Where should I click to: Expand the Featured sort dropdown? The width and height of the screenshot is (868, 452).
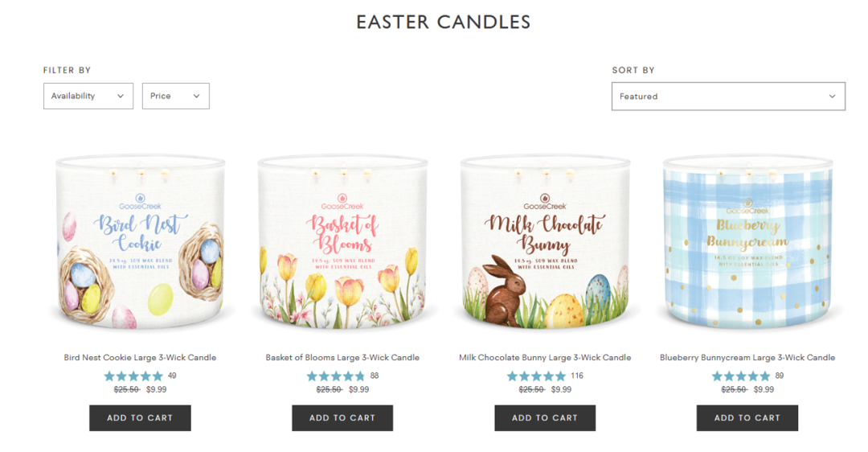click(x=728, y=97)
